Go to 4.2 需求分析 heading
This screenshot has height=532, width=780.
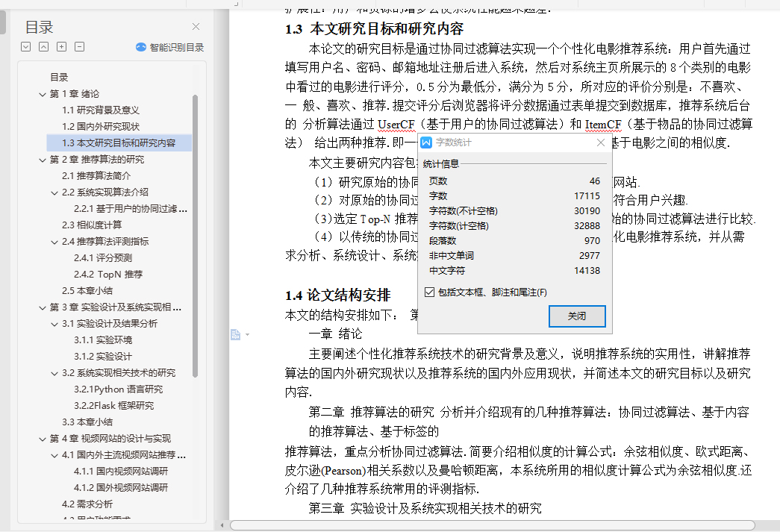point(87,504)
